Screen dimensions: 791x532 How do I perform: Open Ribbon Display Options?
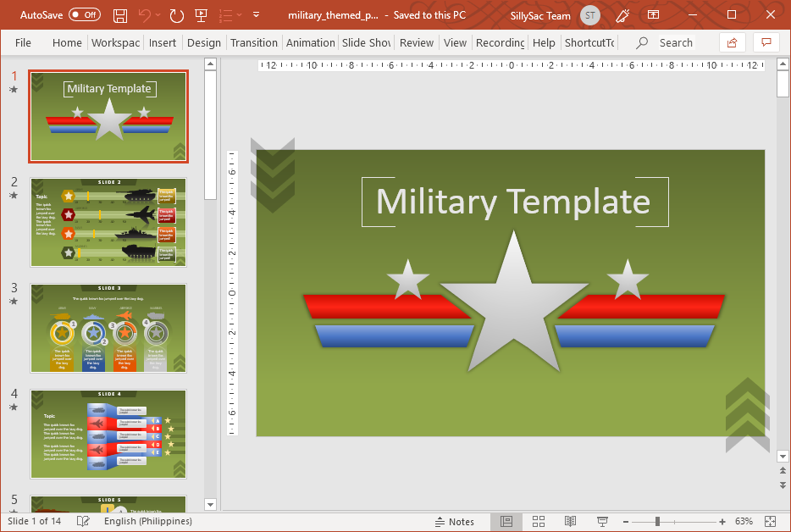click(x=653, y=15)
